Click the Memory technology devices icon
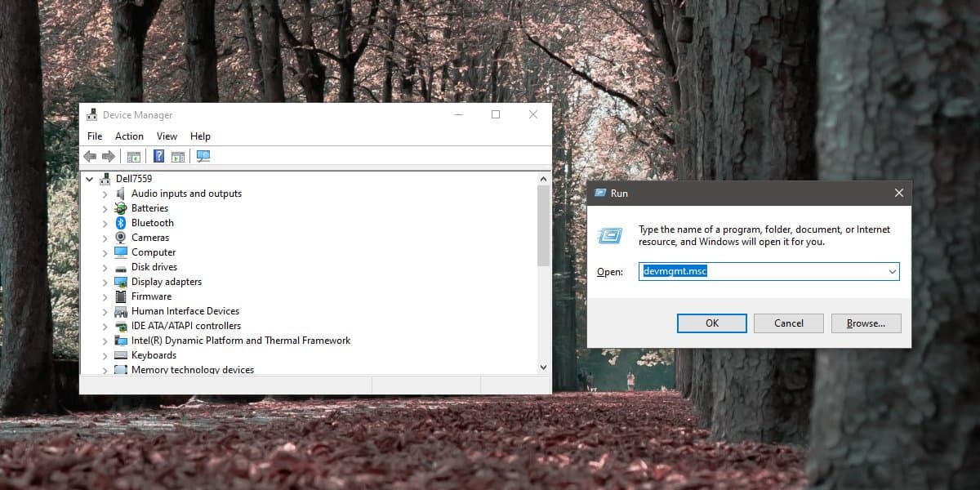This screenshot has height=490, width=980. (x=121, y=370)
